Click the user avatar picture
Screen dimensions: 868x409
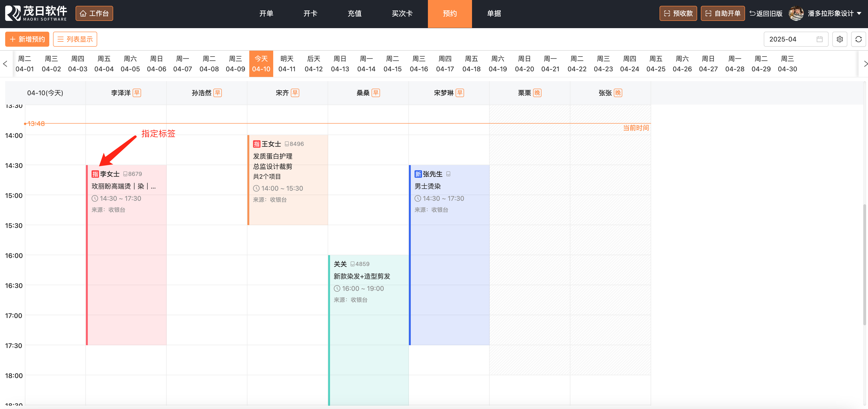(796, 13)
